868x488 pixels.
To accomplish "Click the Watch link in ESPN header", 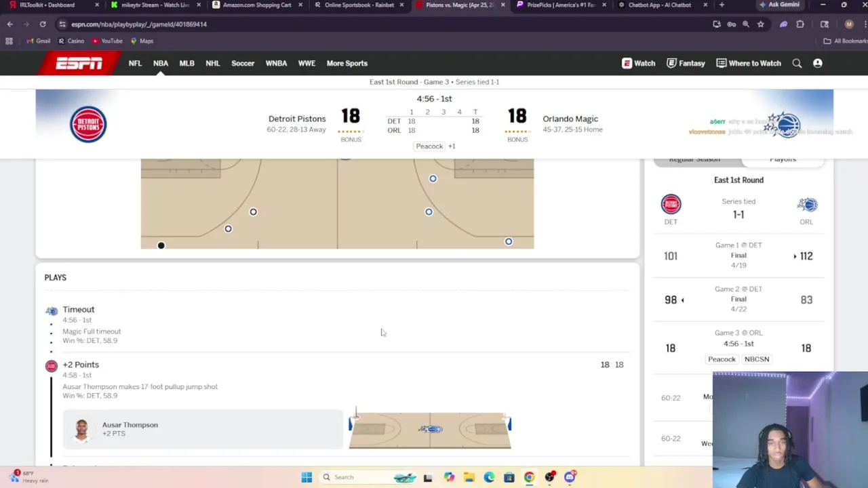I will click(639, 64).
